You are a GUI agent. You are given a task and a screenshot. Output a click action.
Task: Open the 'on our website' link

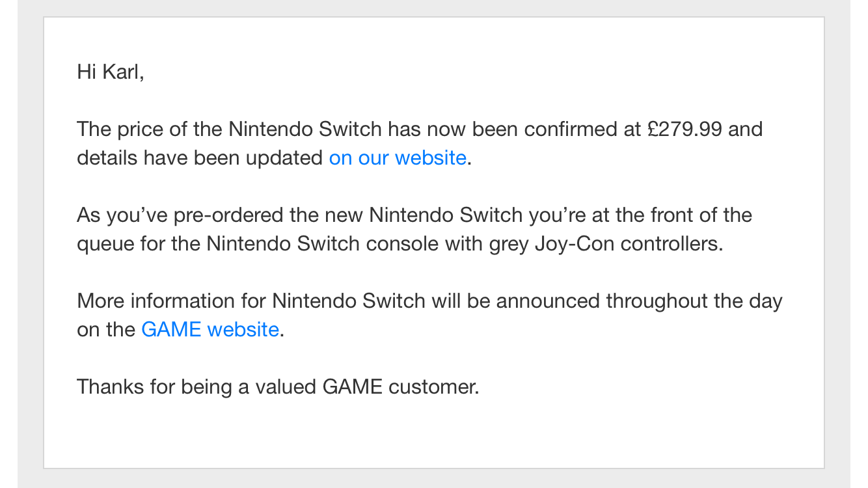click(398, 158)
